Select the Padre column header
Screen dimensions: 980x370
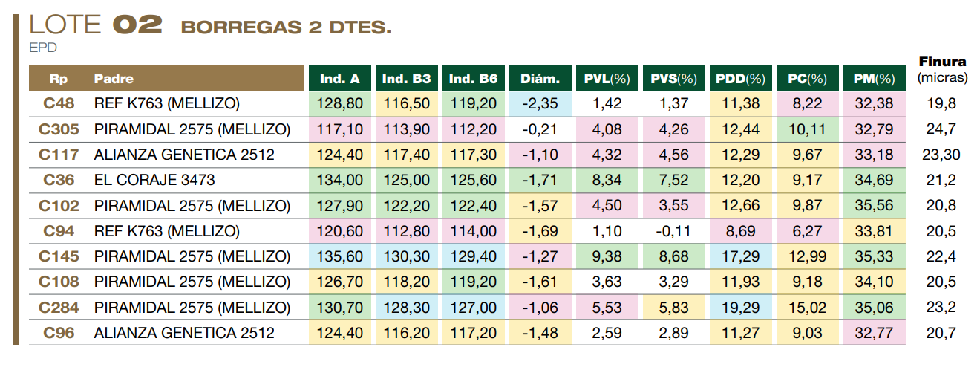(114, 79)
